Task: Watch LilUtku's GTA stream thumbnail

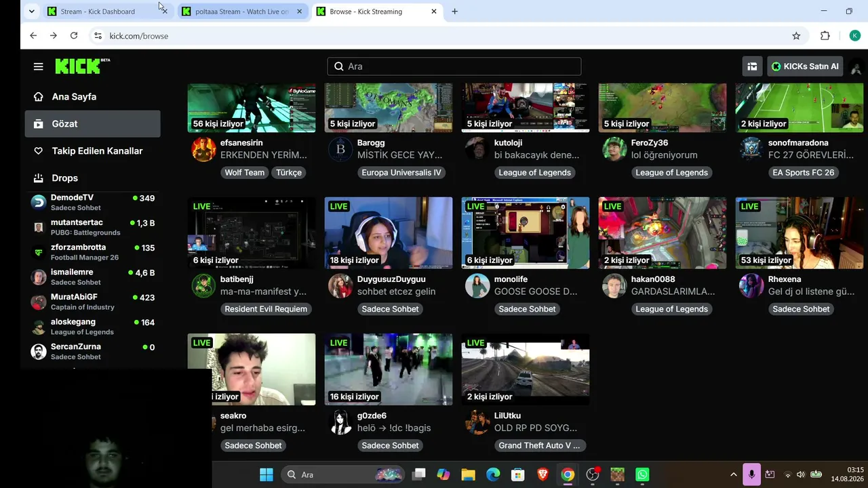Action: [526, 369]
